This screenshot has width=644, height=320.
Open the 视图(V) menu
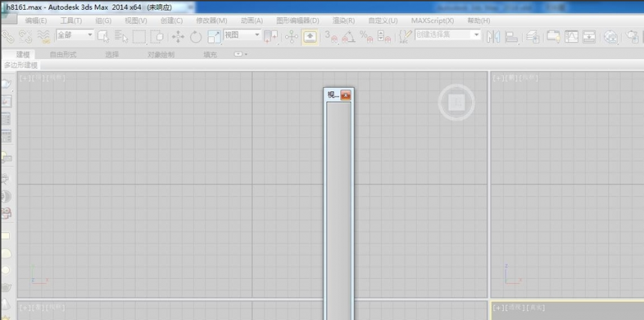point(136,20)
